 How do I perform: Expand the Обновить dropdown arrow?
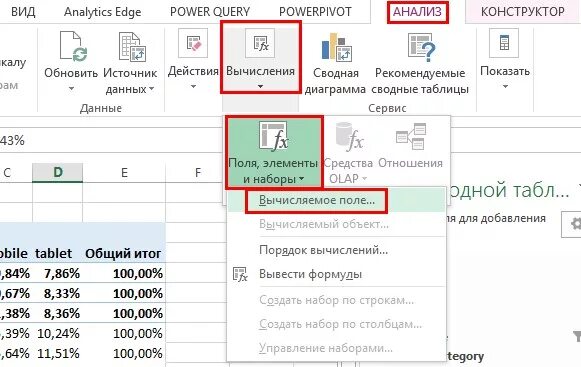pyautogui.click(x=72, y=89)
